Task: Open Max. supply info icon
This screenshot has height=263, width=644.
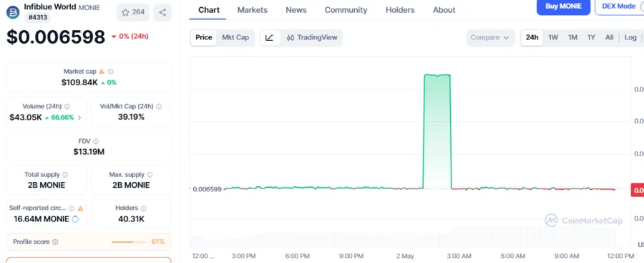Action: pos(150,175)
